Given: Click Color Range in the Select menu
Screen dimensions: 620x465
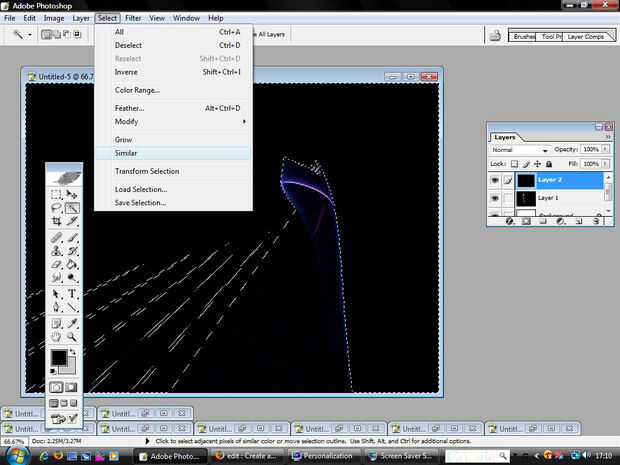Looking at the screenshot, I should coord(137,90).
